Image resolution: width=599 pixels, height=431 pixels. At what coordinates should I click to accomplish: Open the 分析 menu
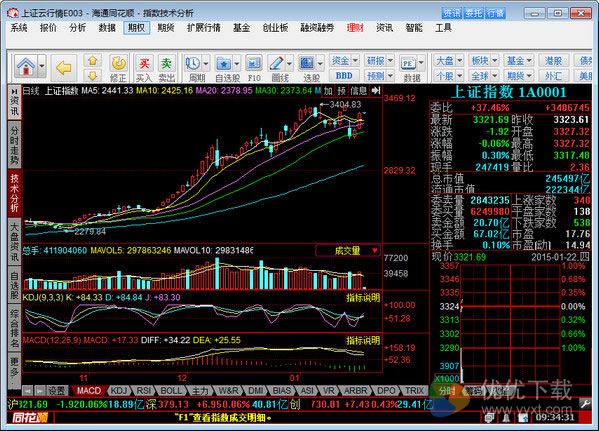78,28
